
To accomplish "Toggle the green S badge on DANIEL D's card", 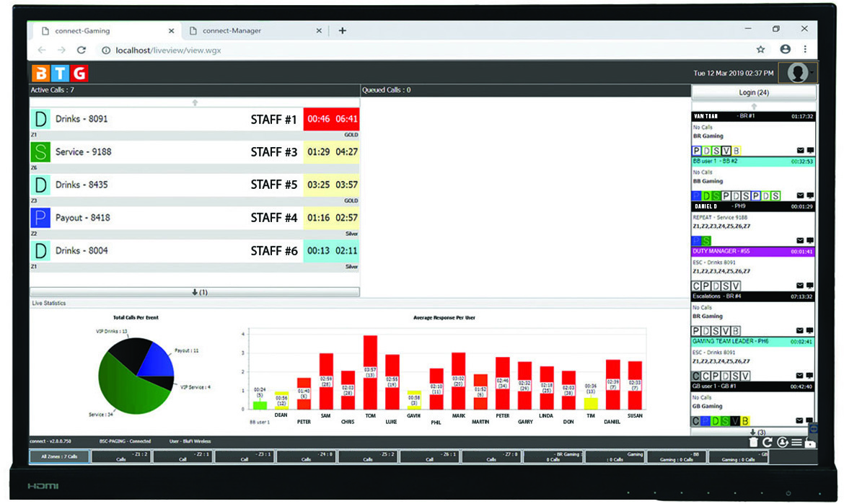I will [705, 240].
